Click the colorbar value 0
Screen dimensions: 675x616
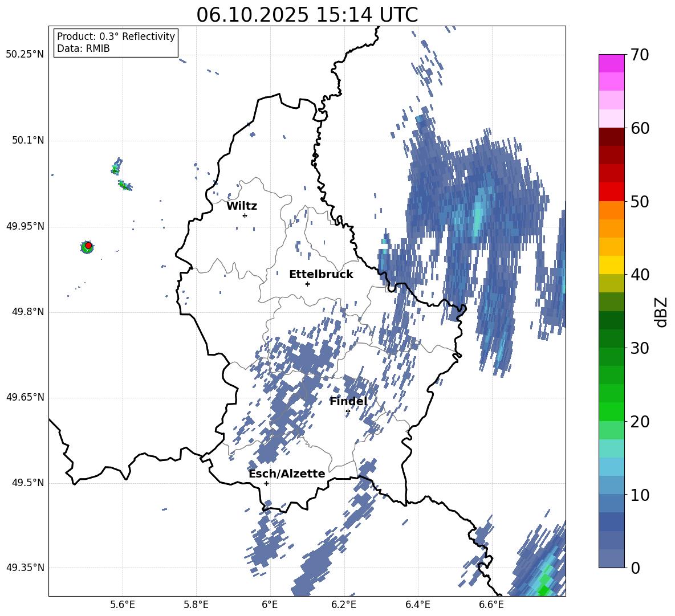coord(635,568)
